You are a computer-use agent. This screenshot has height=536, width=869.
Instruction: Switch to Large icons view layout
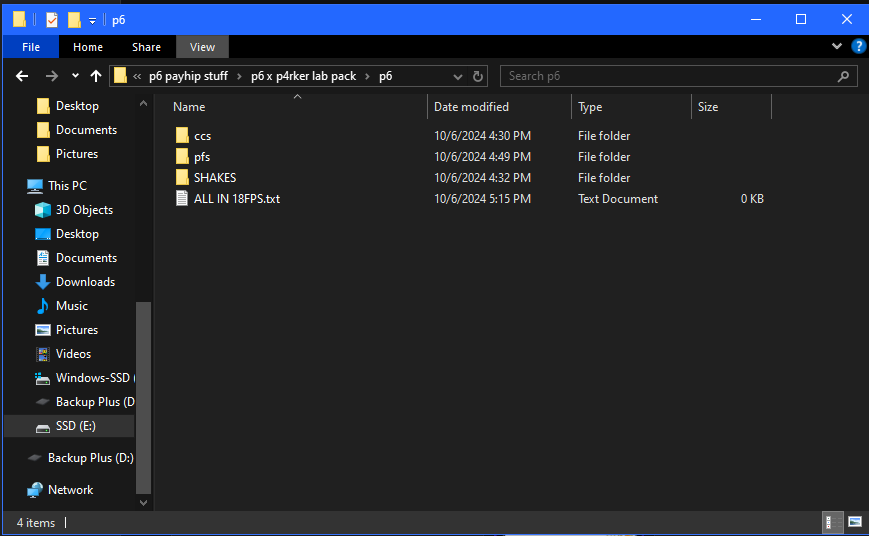(x=854, y=522)
